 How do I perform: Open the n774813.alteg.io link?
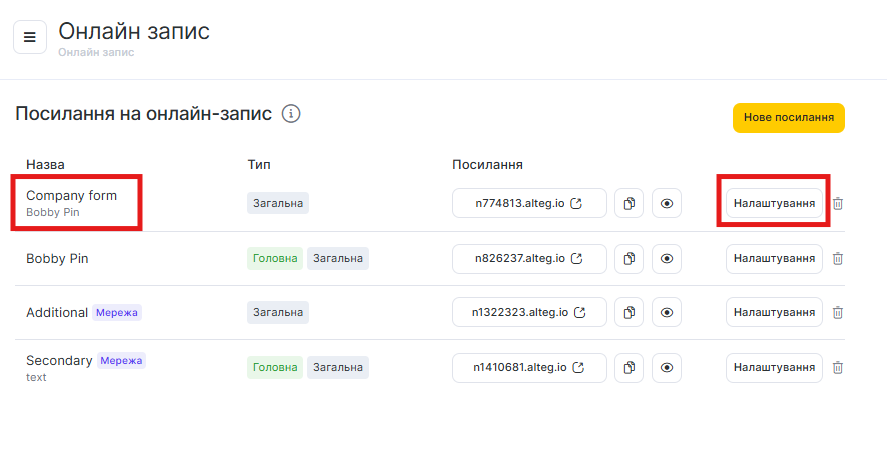coord(529,204)
